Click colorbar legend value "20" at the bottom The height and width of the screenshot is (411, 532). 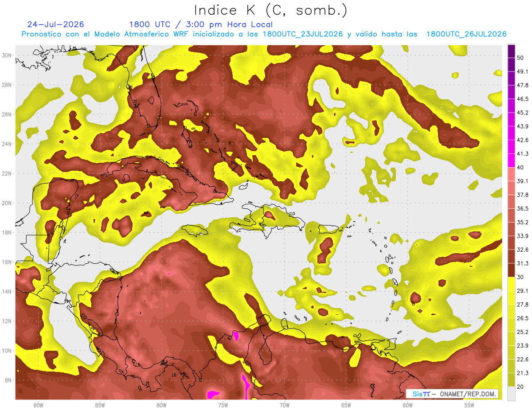coord(521,387)
